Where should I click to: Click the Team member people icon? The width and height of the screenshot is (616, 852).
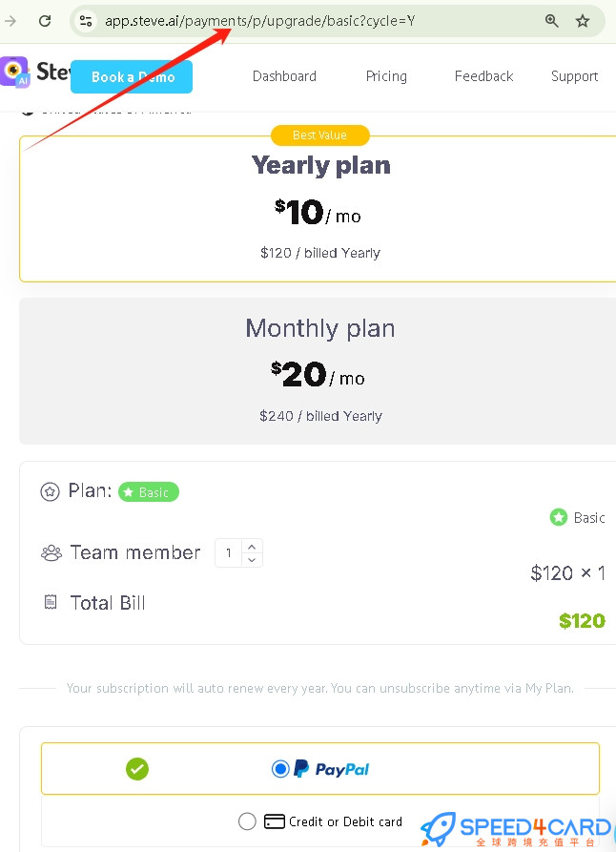[51, 553]
